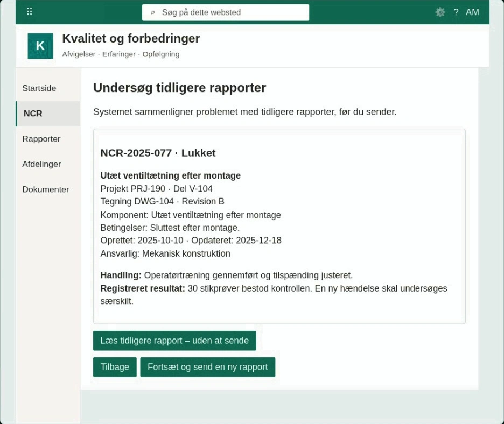The width and height of the screenshot is (504, 424).
Task: Click the 'Tegning DWG-104 · Revision B' line
Action: point(162,201)
